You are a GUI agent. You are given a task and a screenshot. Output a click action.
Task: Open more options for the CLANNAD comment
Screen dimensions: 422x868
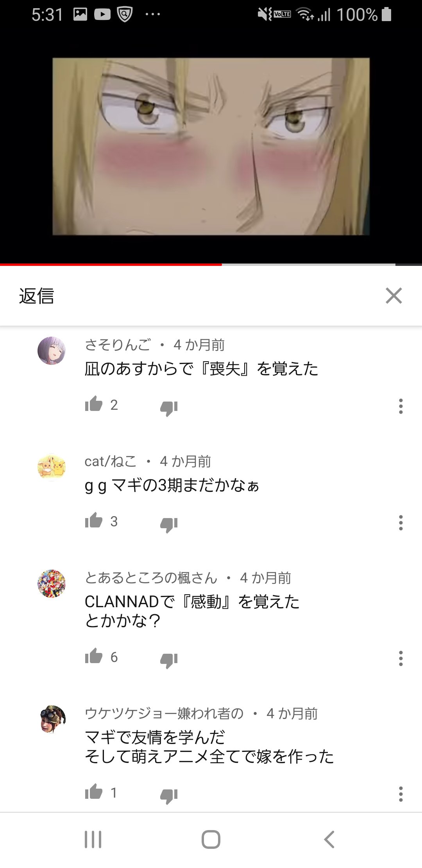point(401,658)
